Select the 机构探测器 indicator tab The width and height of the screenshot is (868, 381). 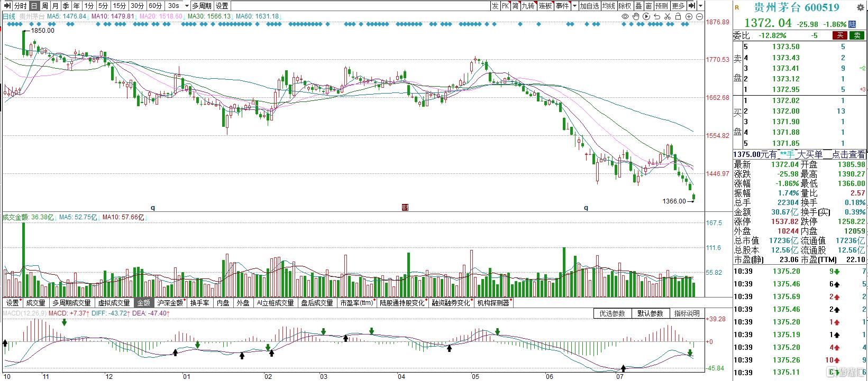coord(493,303)
